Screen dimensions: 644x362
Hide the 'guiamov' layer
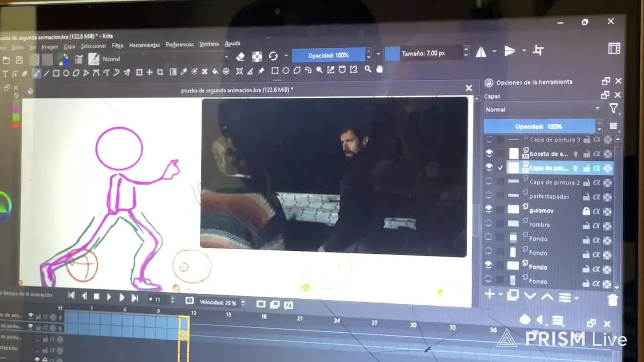(x=489, y=209)
